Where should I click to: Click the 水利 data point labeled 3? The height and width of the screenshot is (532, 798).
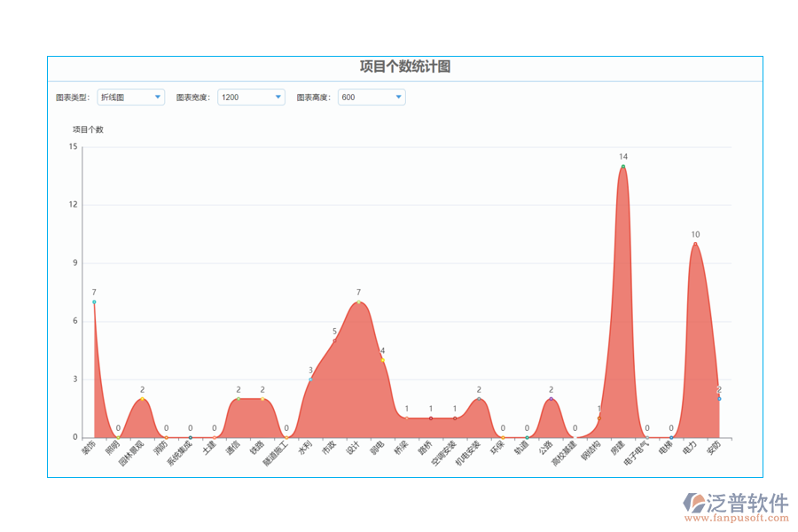click(x=310, y=379)
